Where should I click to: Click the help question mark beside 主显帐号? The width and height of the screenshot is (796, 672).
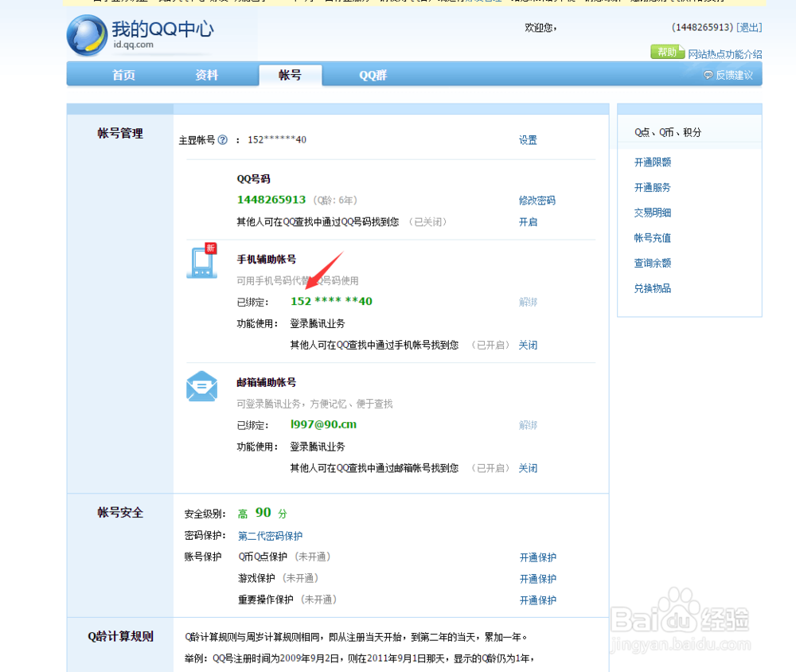pos(222,139)
